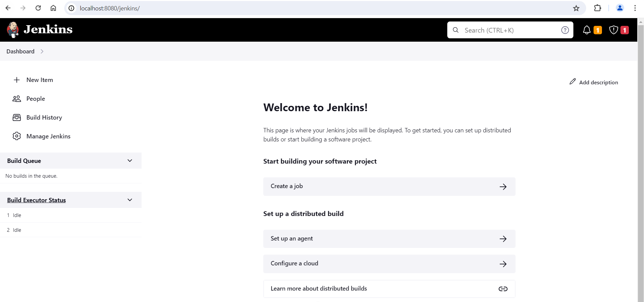Focus the Search (CTRL+K) input field
This screenshot has height=302, width=644.
pos(510,30)
